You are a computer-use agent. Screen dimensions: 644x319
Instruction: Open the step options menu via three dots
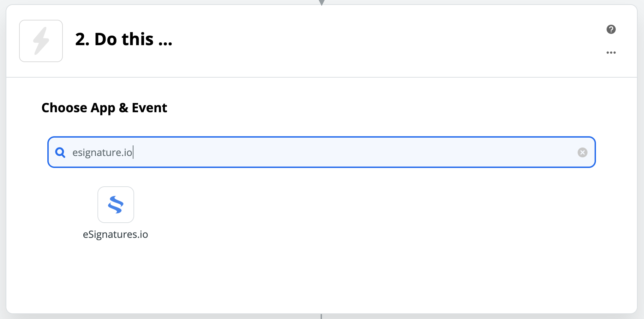(x=611, y=52)
